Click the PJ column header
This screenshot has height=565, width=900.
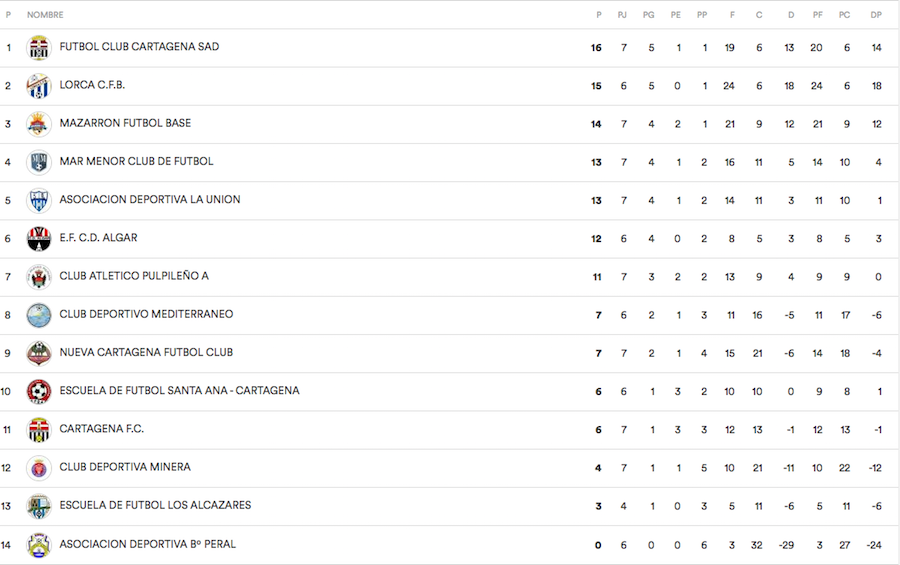point(622,15)
